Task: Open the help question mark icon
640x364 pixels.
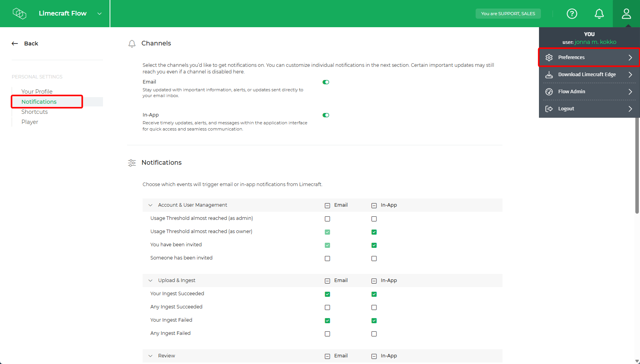Action: 572,14
